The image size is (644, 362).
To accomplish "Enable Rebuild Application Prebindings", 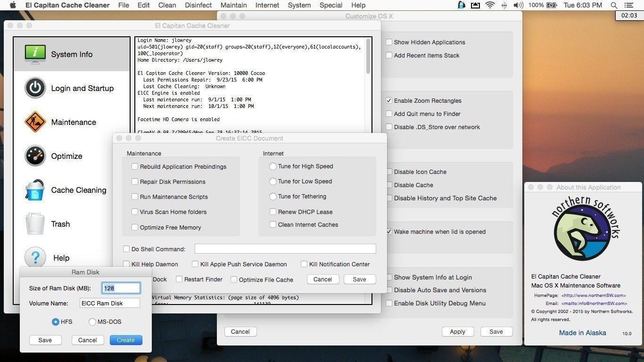I will pos(135,166).
